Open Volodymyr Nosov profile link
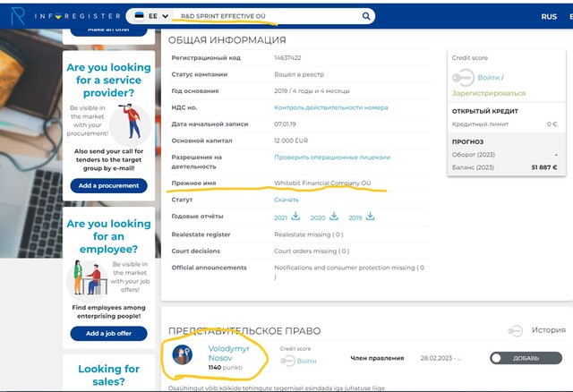The image size is (573, 392). click(229, 354)
